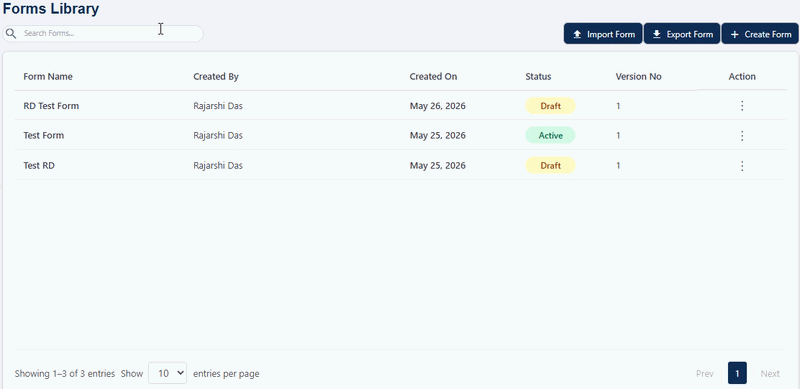
Task: Click the plus icon on Create Form
Action: [735, 34]
